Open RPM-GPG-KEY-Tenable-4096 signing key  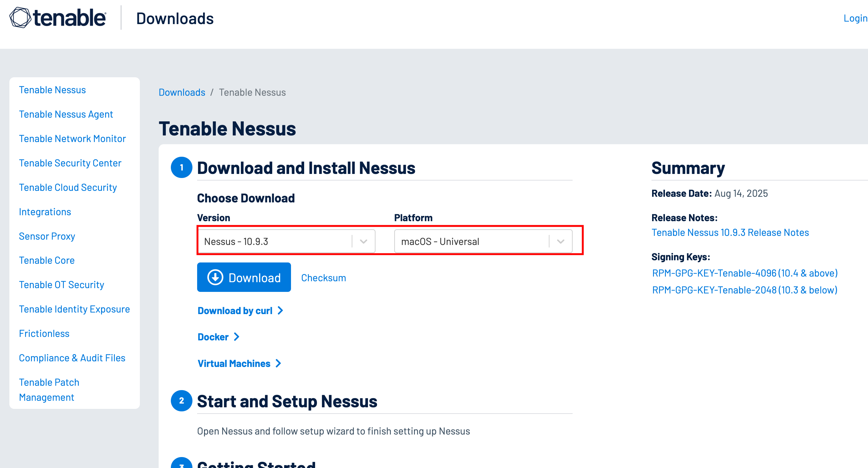744,273
